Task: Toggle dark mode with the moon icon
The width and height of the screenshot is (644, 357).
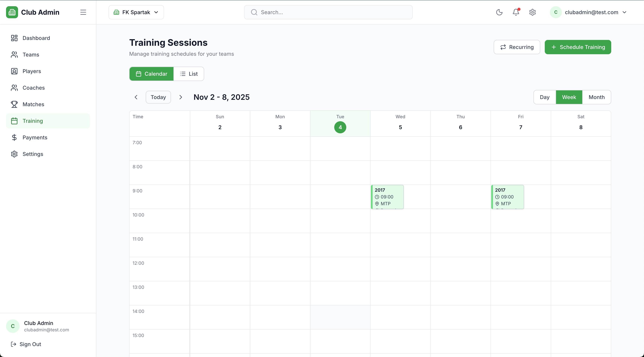Action: (x=499, y=12)
